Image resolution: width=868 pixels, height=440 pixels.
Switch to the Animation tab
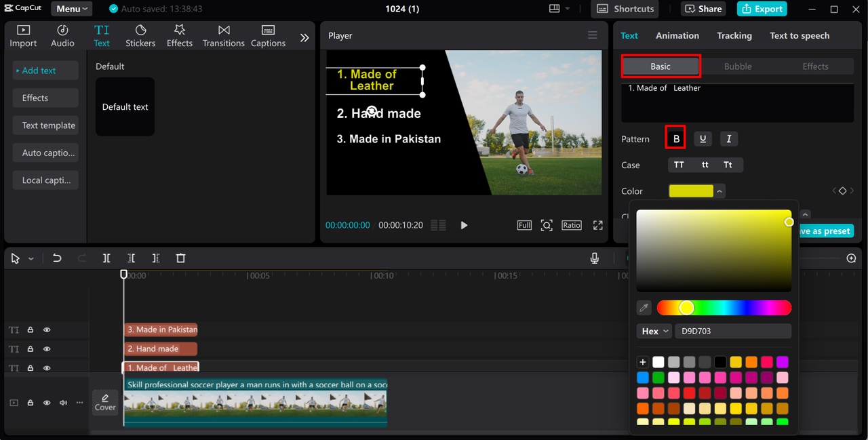(677, 35)
